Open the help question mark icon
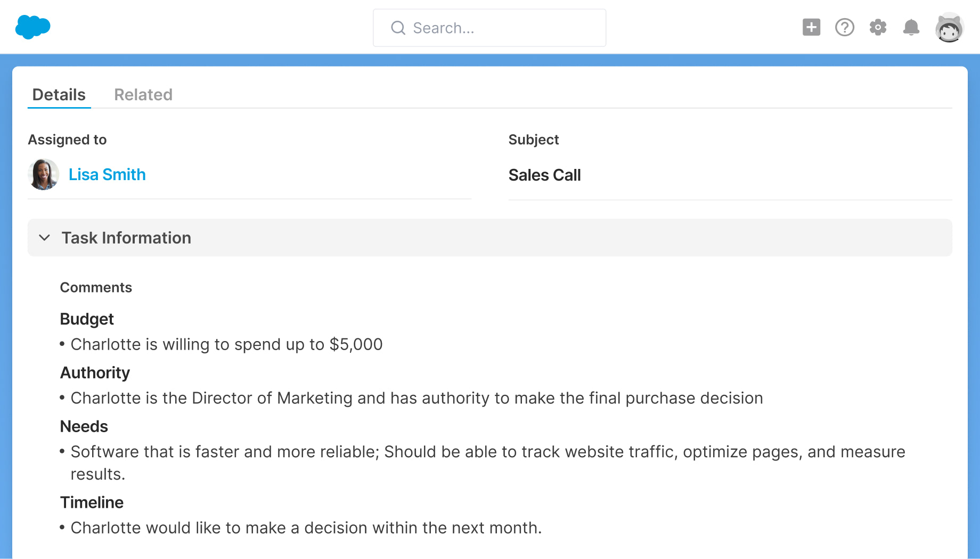Screen dimensions: 980x559 (844, 27)
